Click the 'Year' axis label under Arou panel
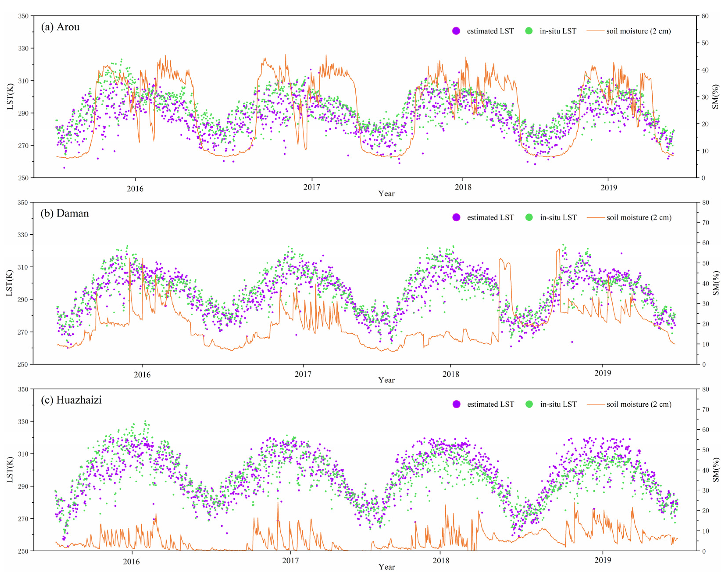 (x=386, y=193)
